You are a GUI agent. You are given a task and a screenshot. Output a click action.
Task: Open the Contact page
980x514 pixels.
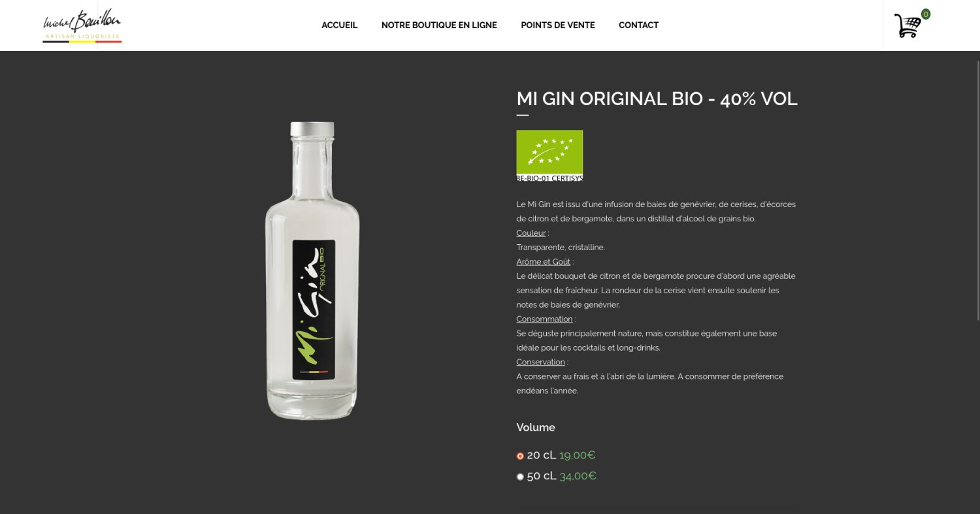(x=638, y=25)
